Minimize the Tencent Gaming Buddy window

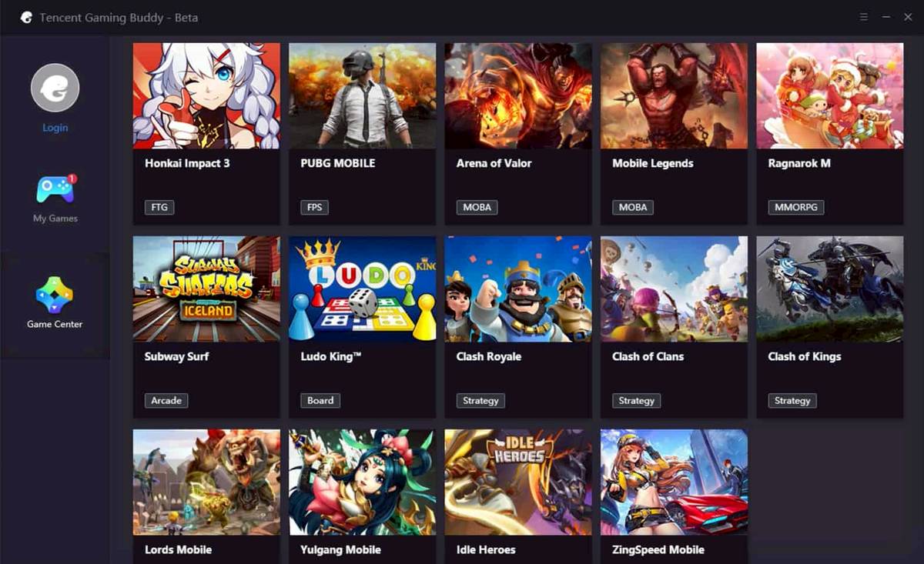886,17
